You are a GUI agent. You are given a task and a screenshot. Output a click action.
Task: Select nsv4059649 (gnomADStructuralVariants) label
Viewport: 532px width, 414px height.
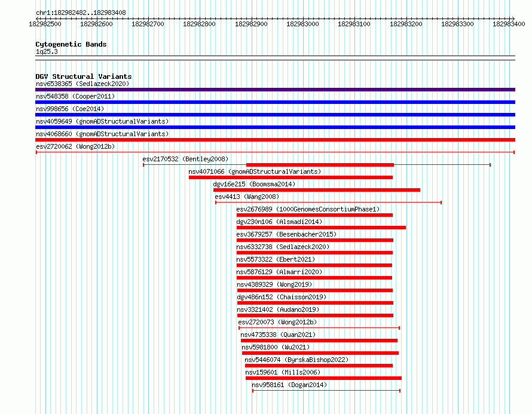click(102, 121)
